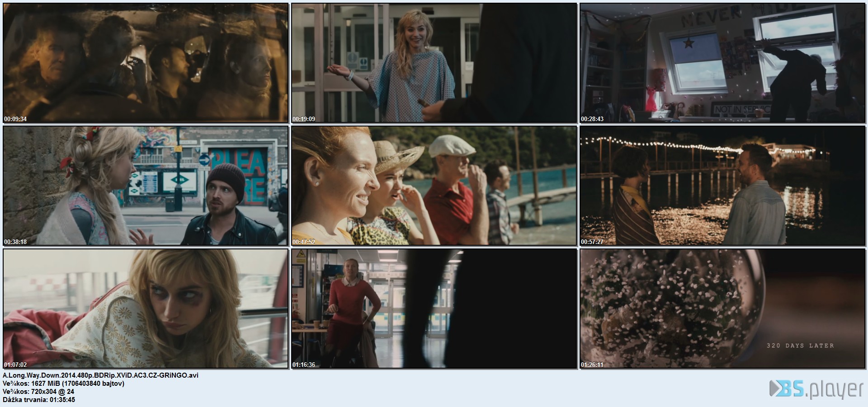Open thumbnail with man at skylight window
The width and height of the screenshot is (868, 407).
[x=722, y=63]
